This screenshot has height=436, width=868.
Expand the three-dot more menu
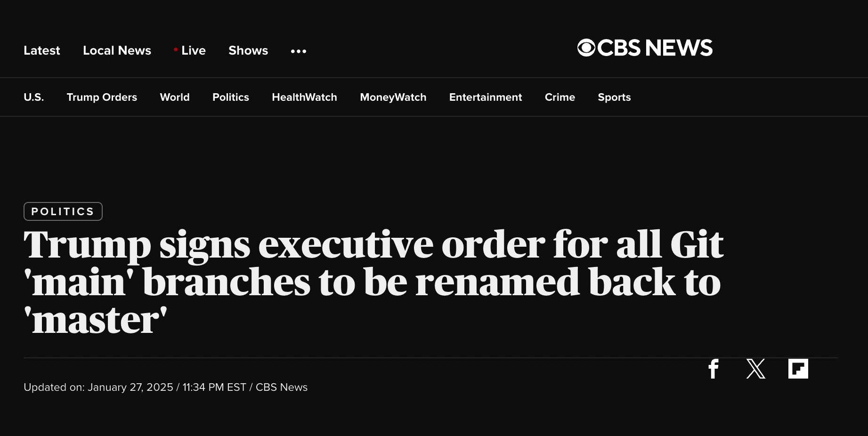pos(299,51)
